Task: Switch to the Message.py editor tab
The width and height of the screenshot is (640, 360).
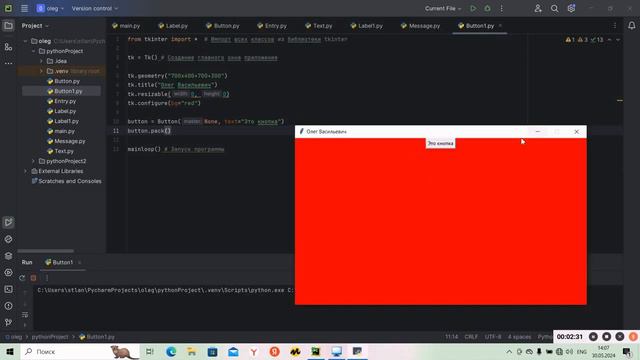Action: 420,26
